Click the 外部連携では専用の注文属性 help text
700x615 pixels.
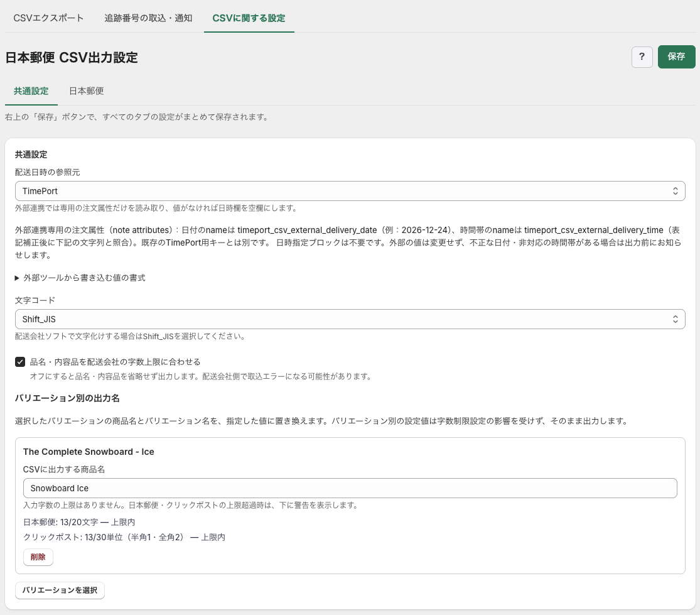tap(156, 208)
